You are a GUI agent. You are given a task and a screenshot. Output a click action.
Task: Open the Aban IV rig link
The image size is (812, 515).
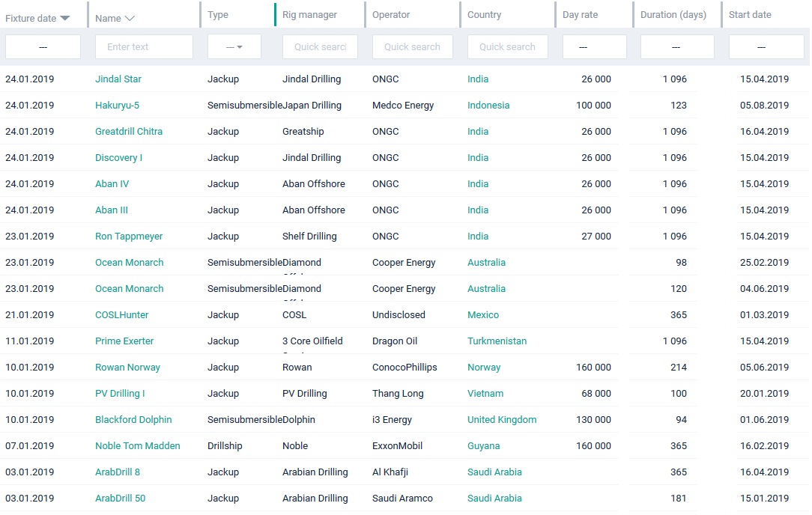click(112, 183)
